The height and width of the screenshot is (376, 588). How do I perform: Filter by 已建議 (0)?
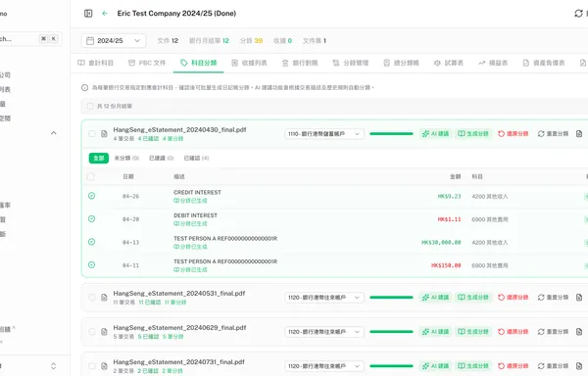click(x=162, y=158)
